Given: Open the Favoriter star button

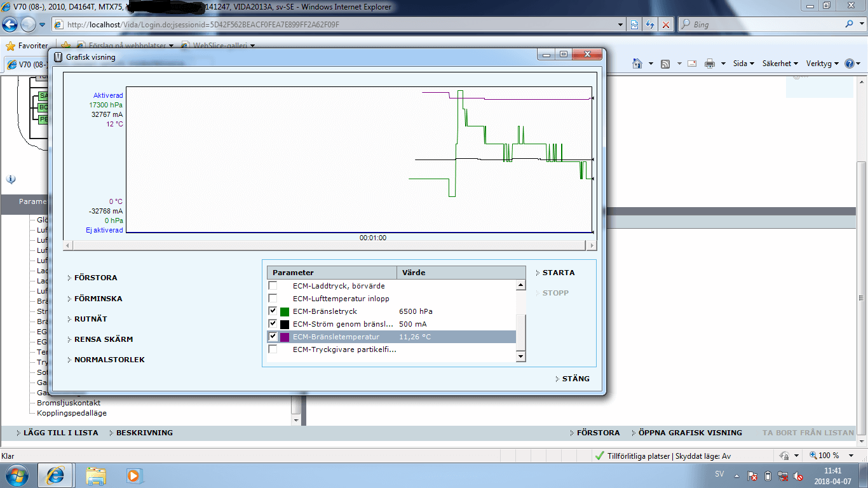Looking at the screenshot, I should [x=27, y=46].
